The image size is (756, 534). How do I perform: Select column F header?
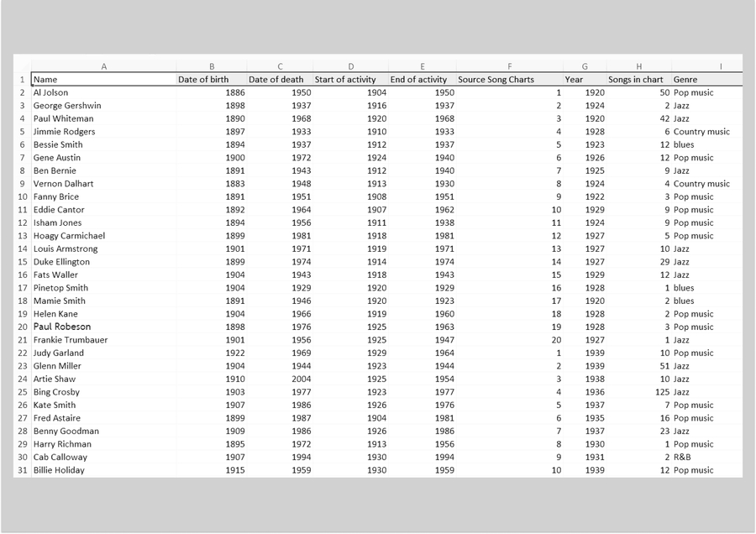click(x=510, y=66)
